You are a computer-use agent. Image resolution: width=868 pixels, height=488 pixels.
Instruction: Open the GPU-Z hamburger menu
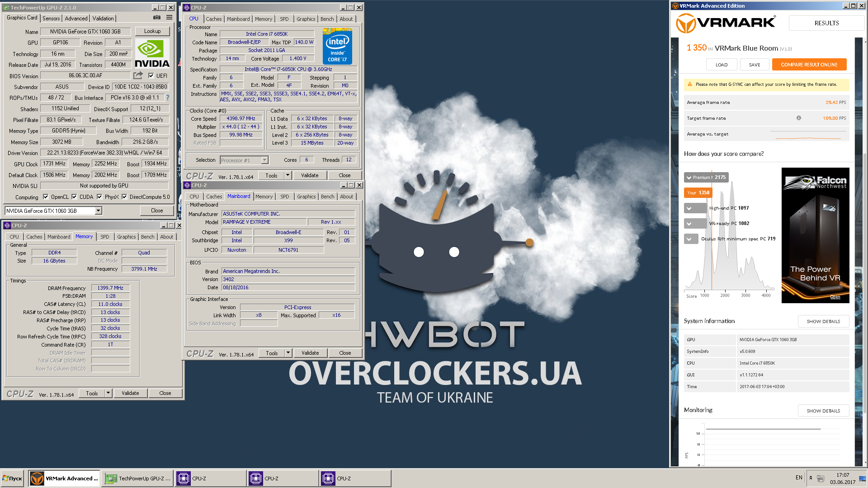(169, 18)
